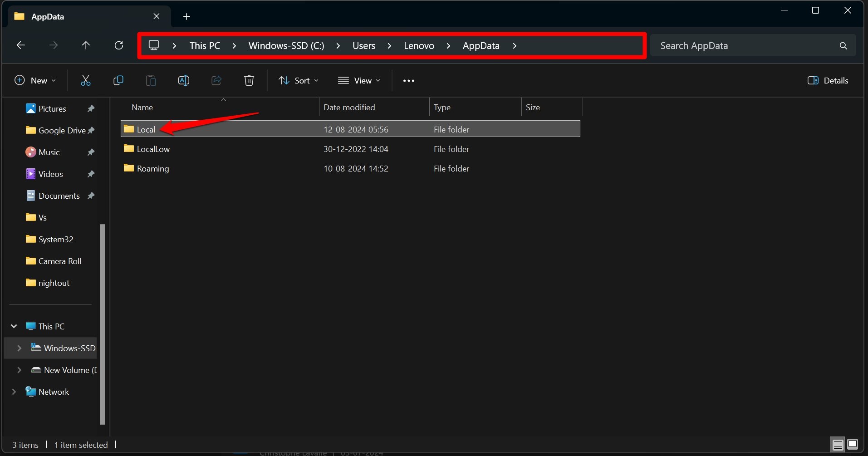868x456 pixels.
Task: Switch to large thumbnails view icon in status bar
Action: [853, 445]
